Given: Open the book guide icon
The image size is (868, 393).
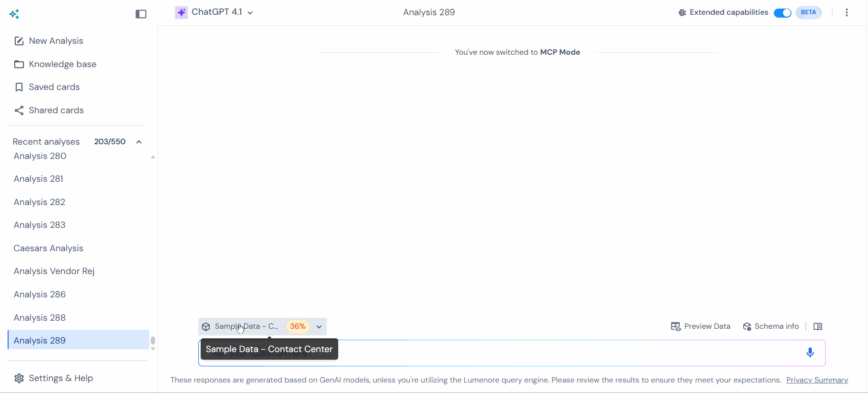Looking at the screenshot, I should point(818,326).
